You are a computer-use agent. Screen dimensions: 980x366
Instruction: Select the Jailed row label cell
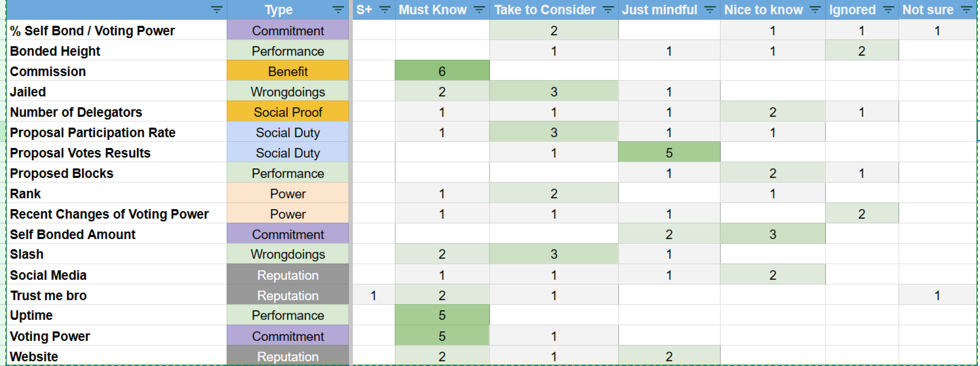click(x=116, y=92)
